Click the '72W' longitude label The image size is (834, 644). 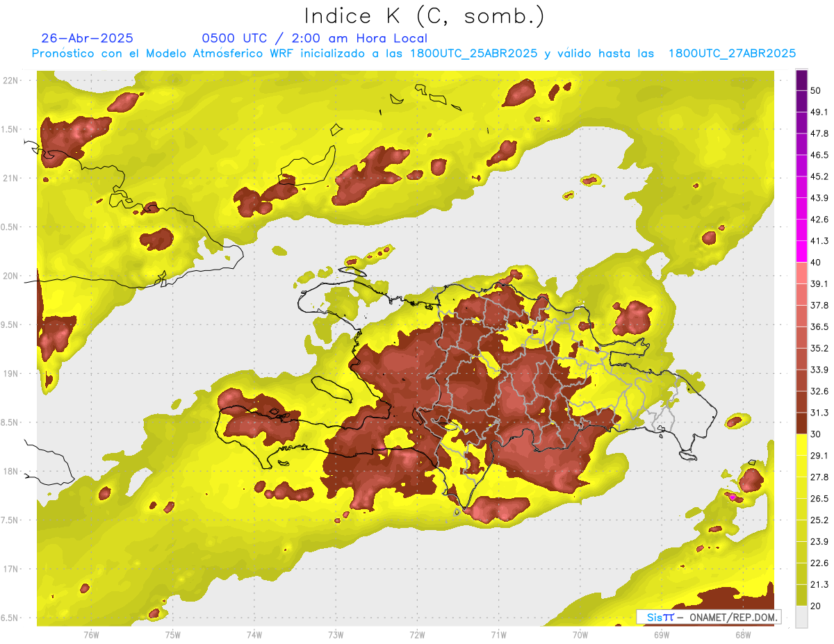[417, 634]
